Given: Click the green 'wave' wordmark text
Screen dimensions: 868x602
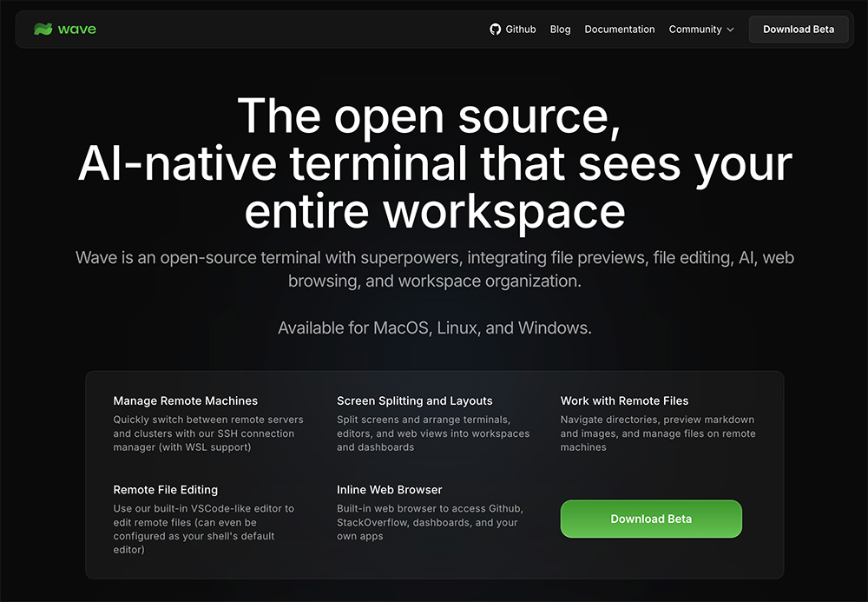Looking at the screenshot, I should [x=77, y=30].
